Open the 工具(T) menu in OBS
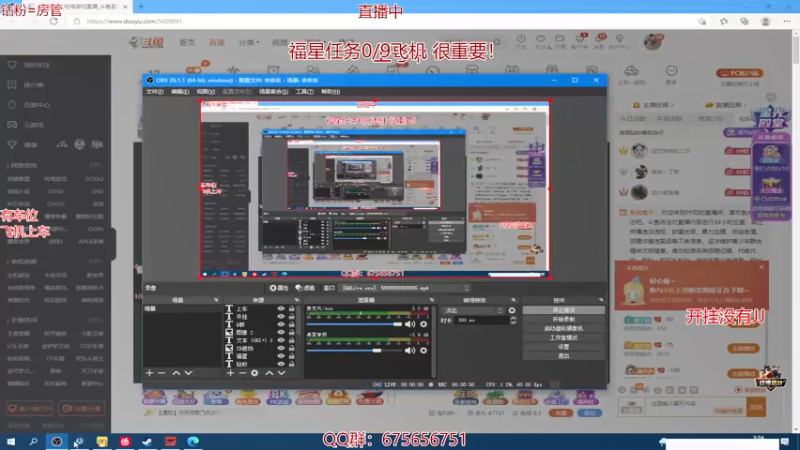 305,92
